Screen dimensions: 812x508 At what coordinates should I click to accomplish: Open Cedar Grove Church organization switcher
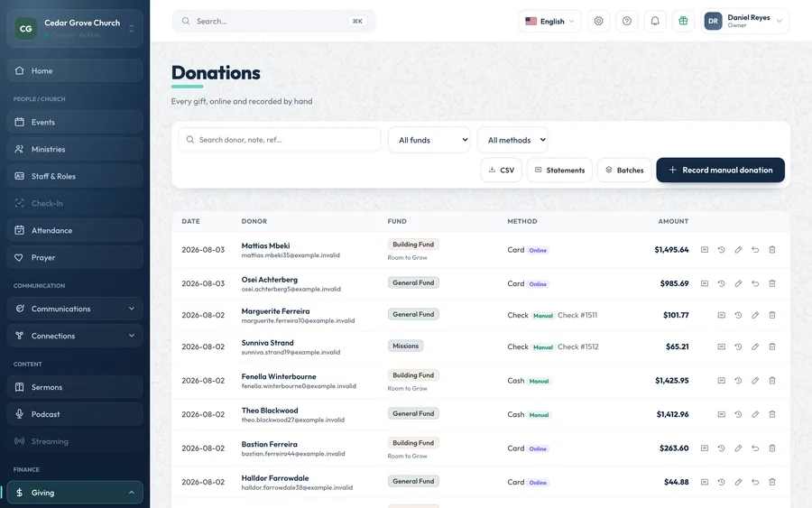pyautogui.click(x=75, y=29)
